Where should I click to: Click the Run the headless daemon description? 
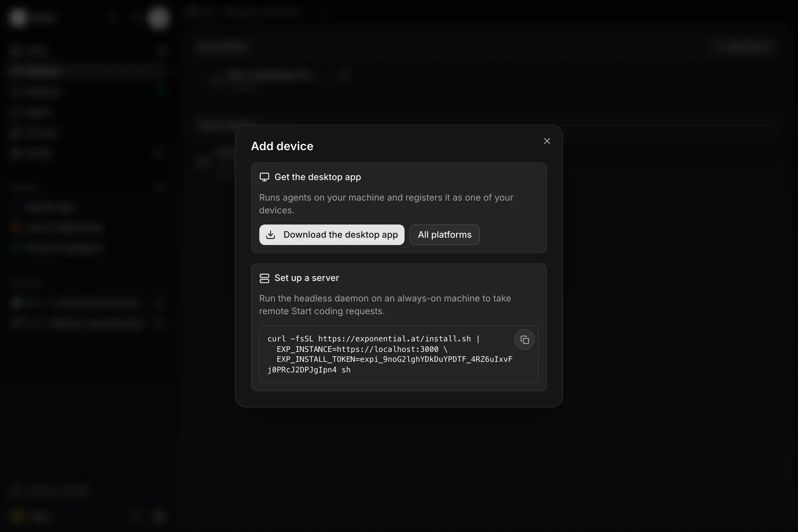coord(385,305)
